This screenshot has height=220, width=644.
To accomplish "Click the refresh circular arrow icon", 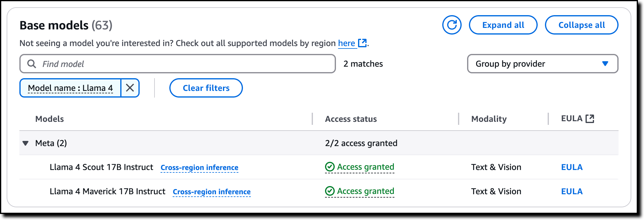I will 452,25.
